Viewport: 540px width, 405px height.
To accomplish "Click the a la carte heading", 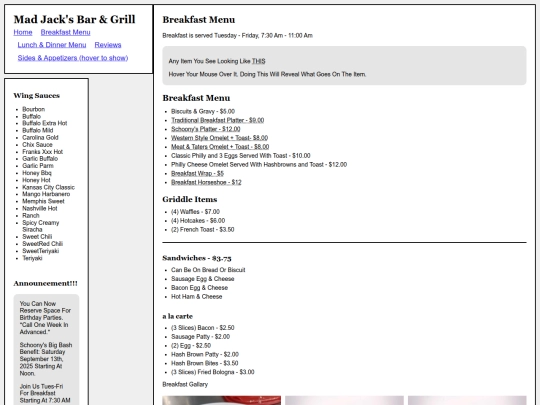I will 177,316.
